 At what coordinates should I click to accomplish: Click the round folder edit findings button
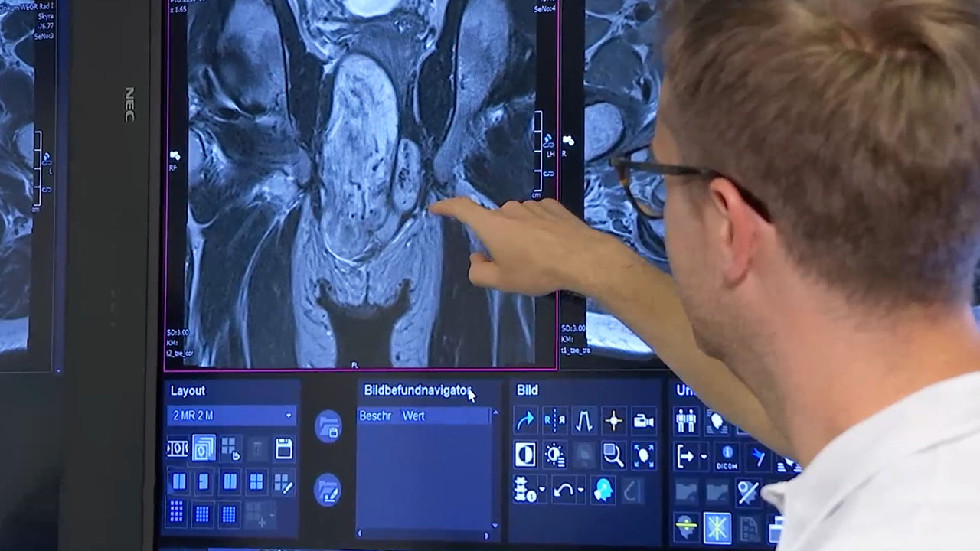[328, 490]
